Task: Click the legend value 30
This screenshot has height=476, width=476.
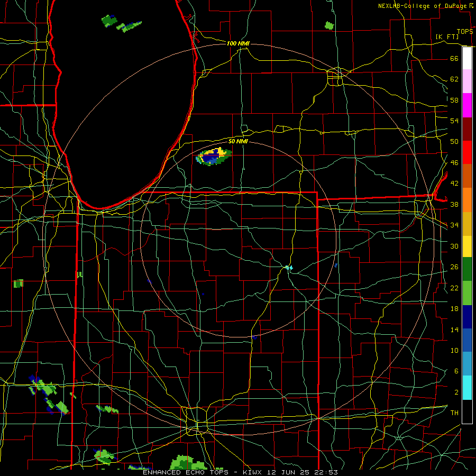Action: [x=454, y=246]
